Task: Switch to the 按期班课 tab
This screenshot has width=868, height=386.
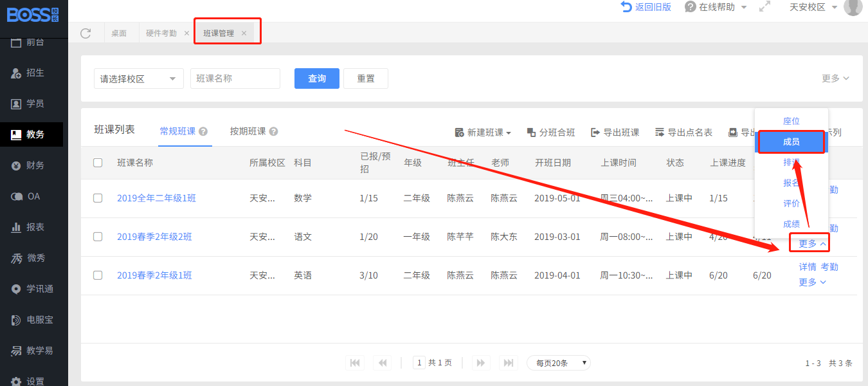Action: [x=248, y=131]
